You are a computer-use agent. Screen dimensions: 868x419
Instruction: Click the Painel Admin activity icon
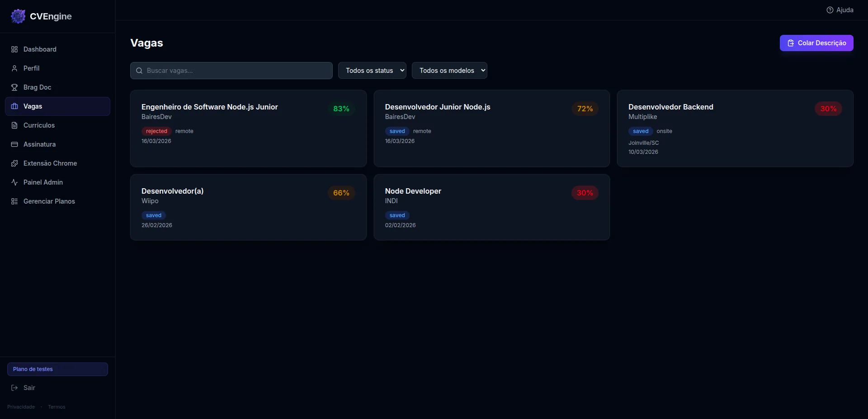(14, 182)
